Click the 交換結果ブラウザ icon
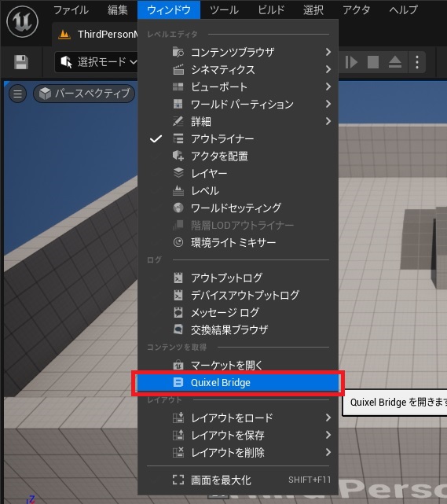This screenshot has width=447, height=504. click(x=178, y=329)
